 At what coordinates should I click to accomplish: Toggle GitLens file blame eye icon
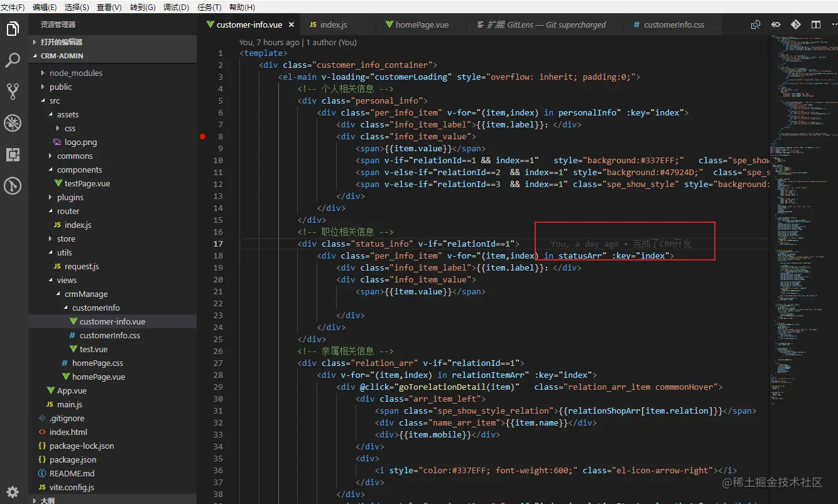point(776,25)
